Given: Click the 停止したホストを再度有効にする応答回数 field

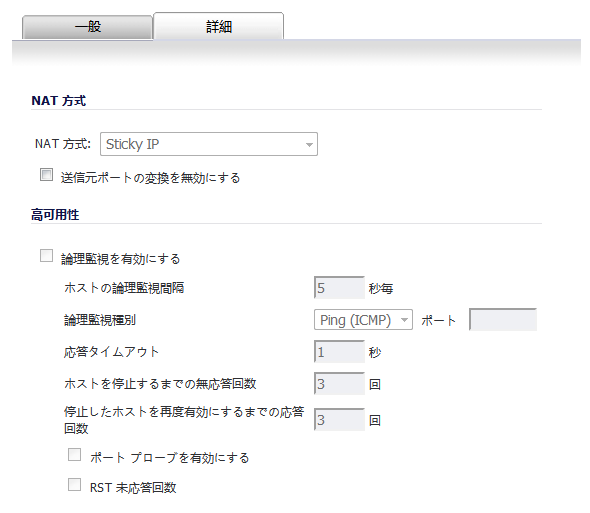Looking at the screenshot, I should 339,419.
